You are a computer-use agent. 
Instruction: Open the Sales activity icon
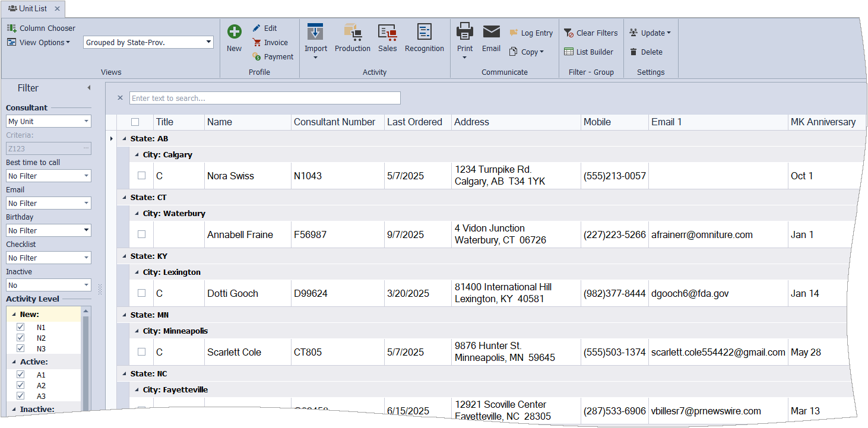pos(387,33)
